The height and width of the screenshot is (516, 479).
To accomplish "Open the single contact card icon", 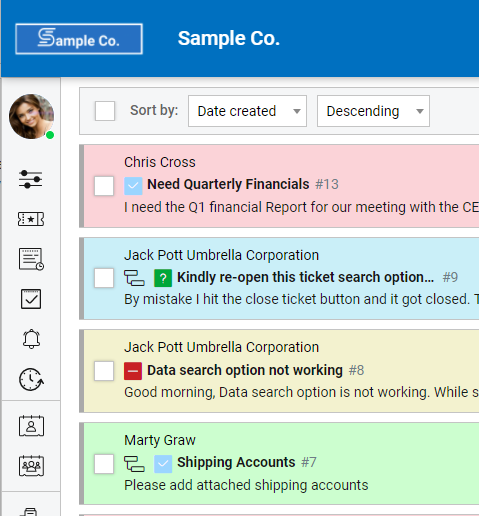I will 31,426.
